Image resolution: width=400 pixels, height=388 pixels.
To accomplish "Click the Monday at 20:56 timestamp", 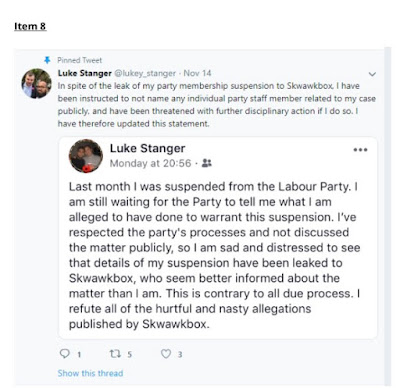I will (x=150, y=163).
